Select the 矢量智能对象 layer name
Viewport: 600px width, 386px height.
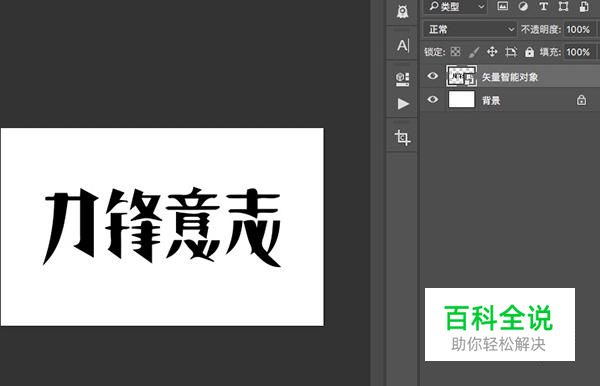[510, 77]
